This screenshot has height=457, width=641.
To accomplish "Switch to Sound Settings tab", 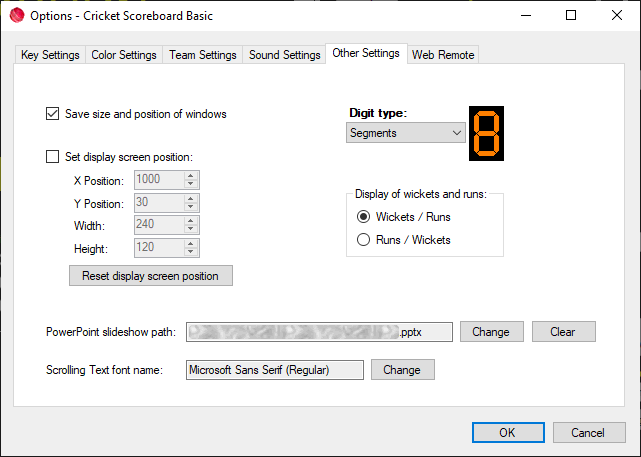I will [x=285, y=55].
